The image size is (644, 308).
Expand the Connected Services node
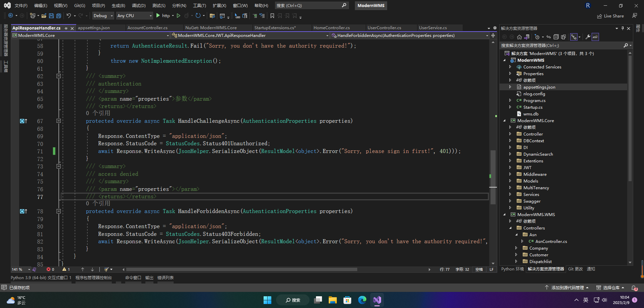click(510, 67)
